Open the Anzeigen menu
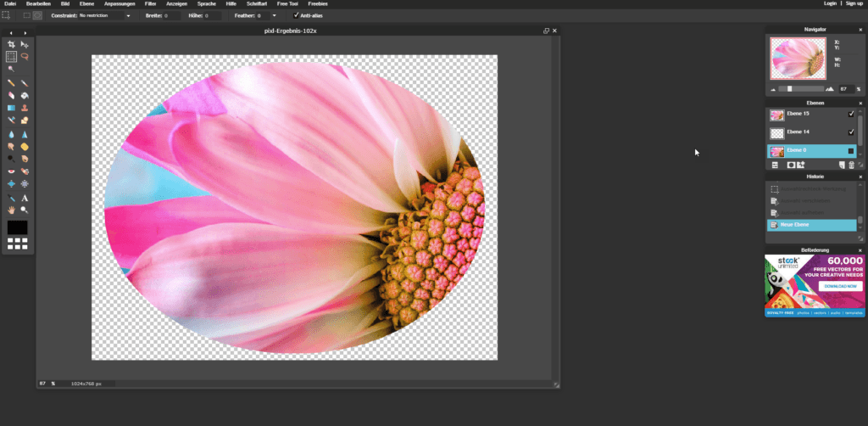This screenshot has width=868, height=426. click(x=176, y=3)
